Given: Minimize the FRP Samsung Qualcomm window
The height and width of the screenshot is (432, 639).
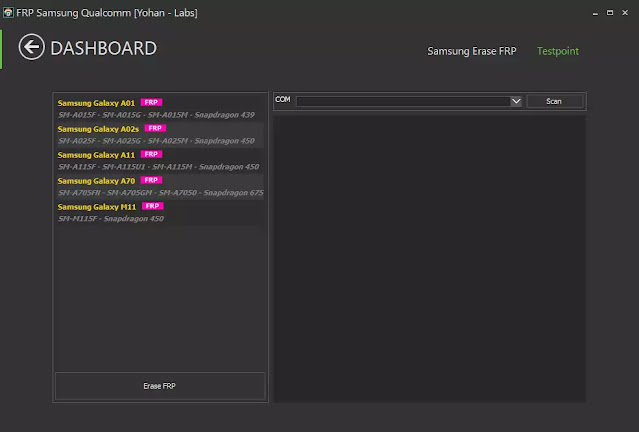Looking at the screenshot, I should (595, 13).
